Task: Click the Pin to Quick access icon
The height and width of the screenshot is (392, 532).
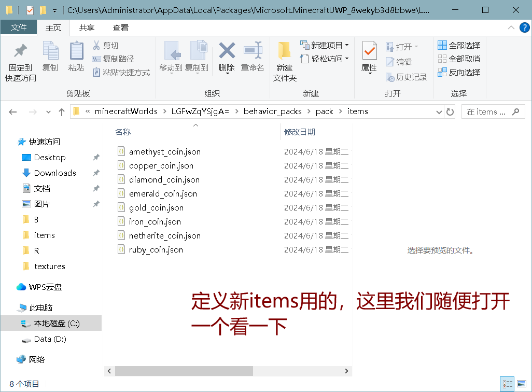Action: coord(20,51)
